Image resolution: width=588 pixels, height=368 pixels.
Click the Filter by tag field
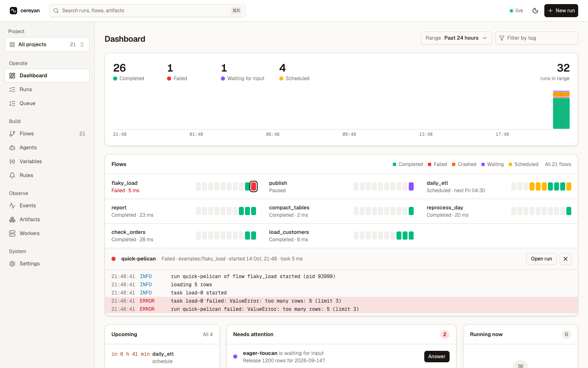pos(537,38)
